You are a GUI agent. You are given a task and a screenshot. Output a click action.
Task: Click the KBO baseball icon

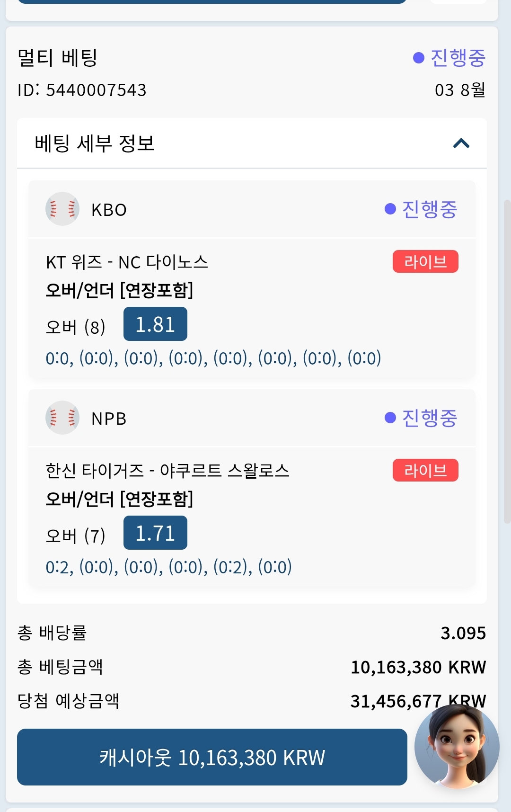coord(62,209)
